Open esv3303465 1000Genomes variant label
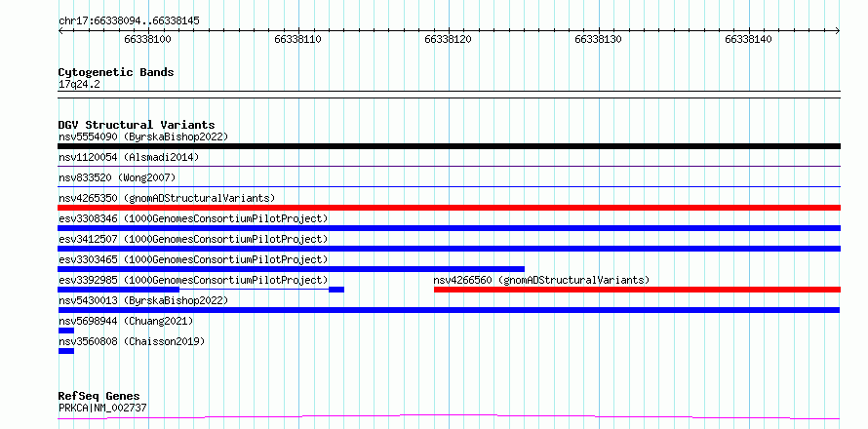 pos(193,259)
